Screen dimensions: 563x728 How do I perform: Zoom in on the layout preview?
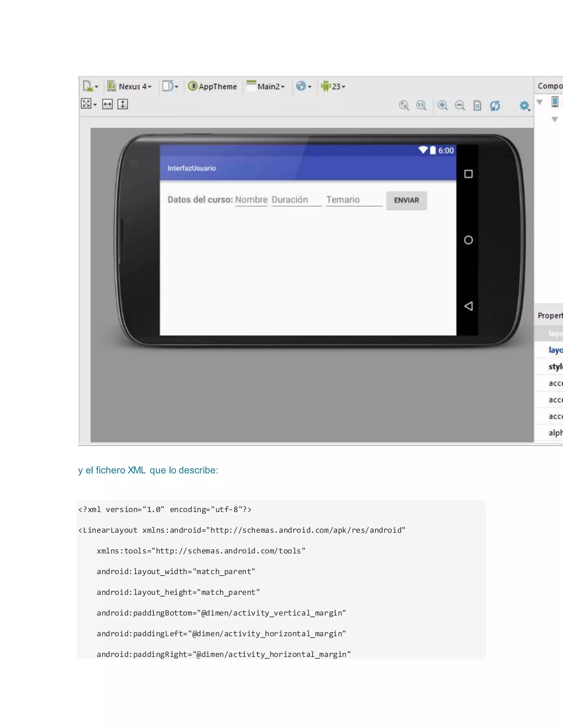point(443,106)
